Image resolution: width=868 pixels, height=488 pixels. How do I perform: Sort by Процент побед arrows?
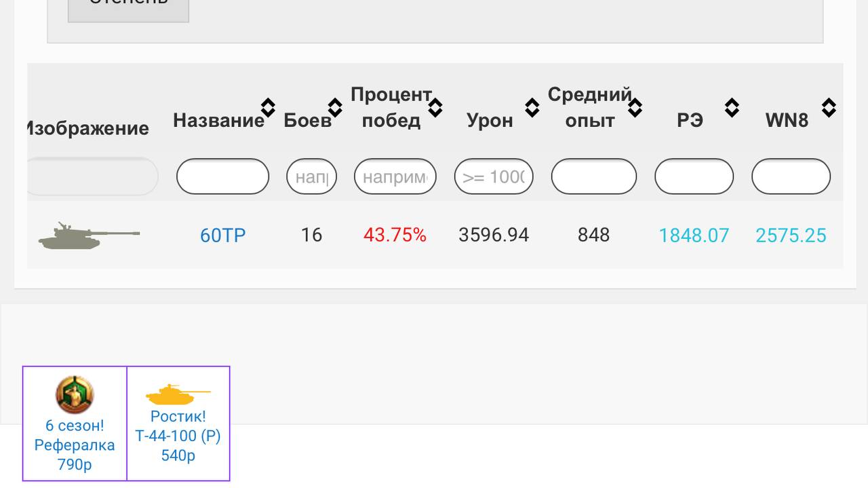click(x=435, y=107)
